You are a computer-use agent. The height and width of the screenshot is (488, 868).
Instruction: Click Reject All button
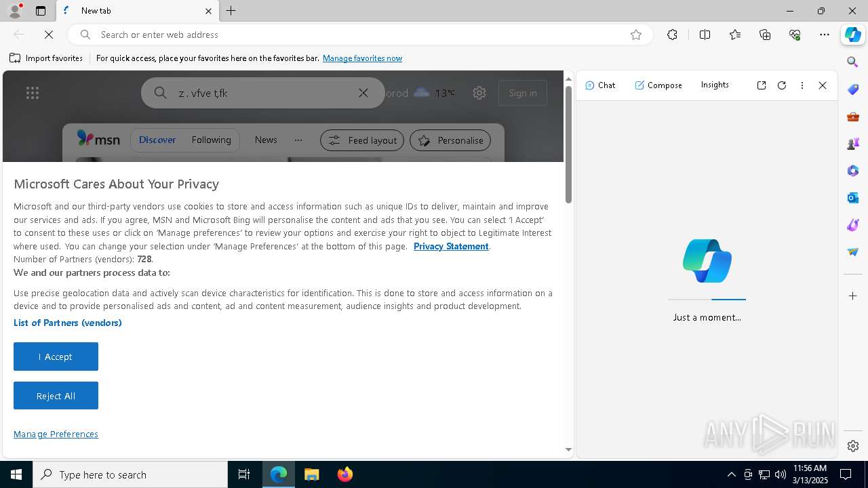click(x=56, y=396)
